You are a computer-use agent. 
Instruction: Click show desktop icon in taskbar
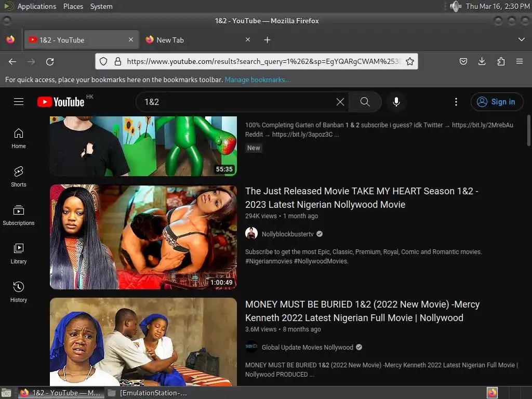pos(6,393)
